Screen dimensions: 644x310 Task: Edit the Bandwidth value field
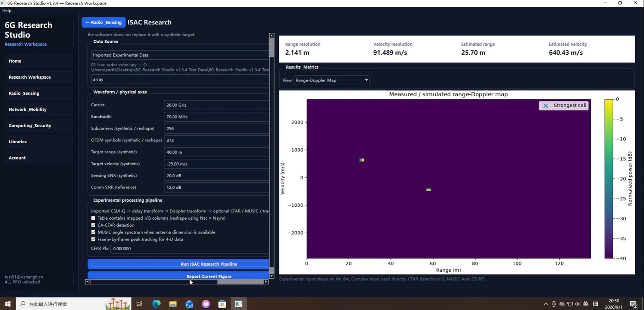pyautogui.click(x=216, y=117)
